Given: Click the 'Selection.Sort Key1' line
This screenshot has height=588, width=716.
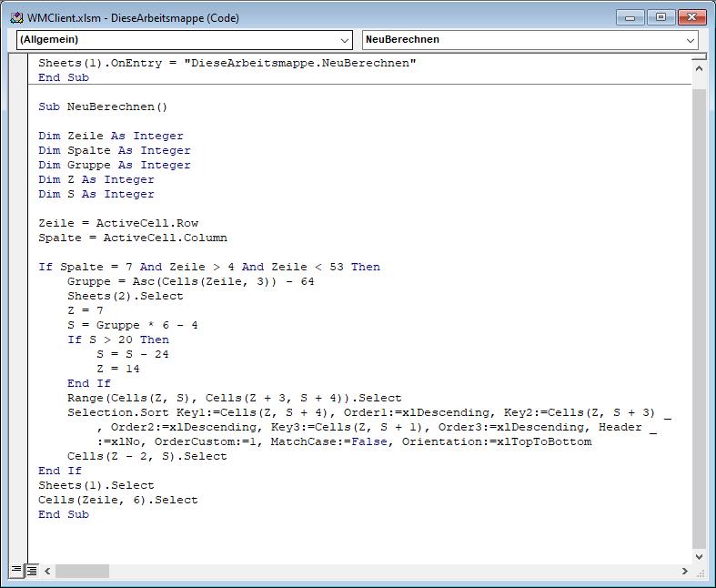Looking at the screenshot, I should click(x=369, y=413).
